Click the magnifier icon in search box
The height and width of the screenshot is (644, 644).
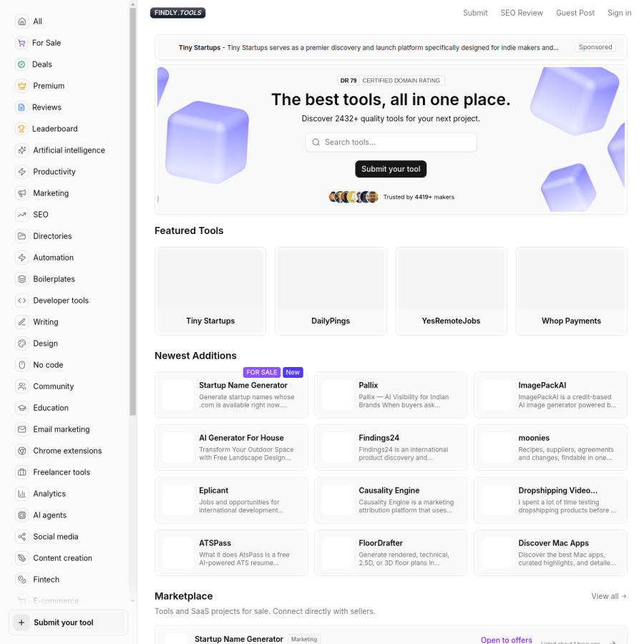click(316, 142)
